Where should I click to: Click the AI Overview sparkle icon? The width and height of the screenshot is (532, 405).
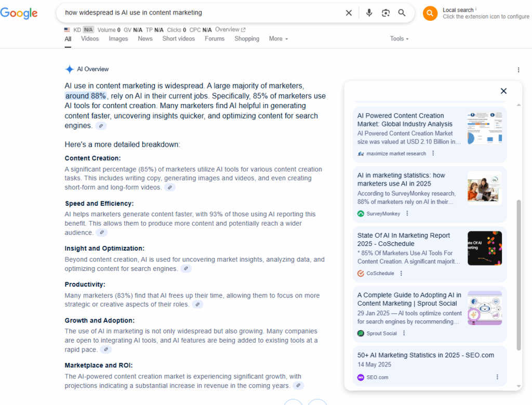point(69,69)
